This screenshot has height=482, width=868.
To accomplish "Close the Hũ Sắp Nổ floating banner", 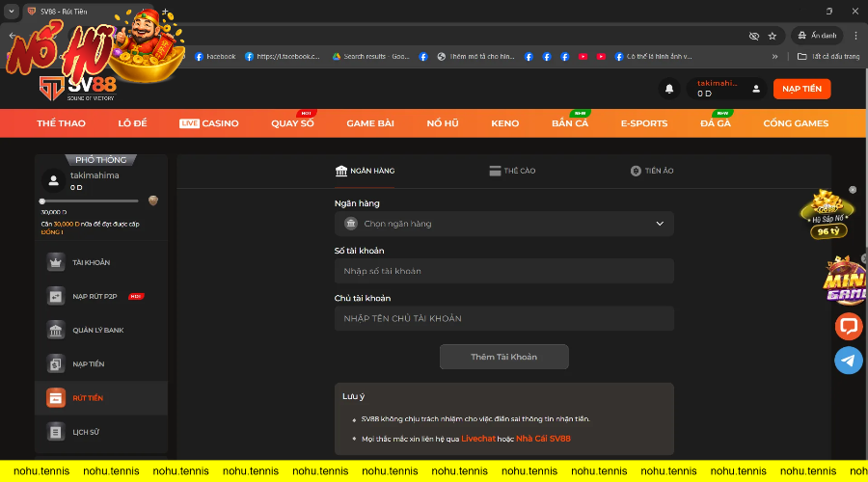I will [x=853, y=190].
